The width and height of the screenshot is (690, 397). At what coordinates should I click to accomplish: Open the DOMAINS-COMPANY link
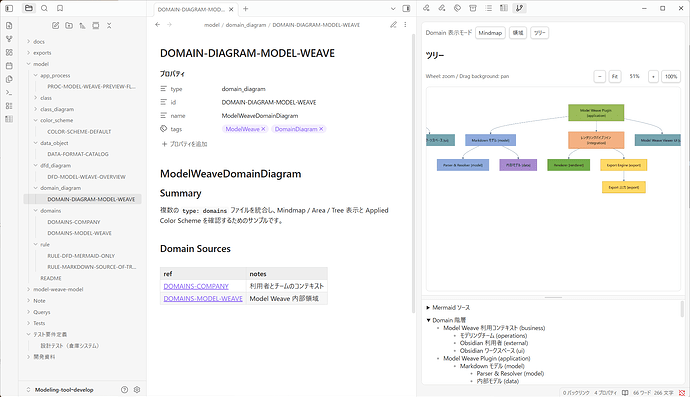(196, 286)
